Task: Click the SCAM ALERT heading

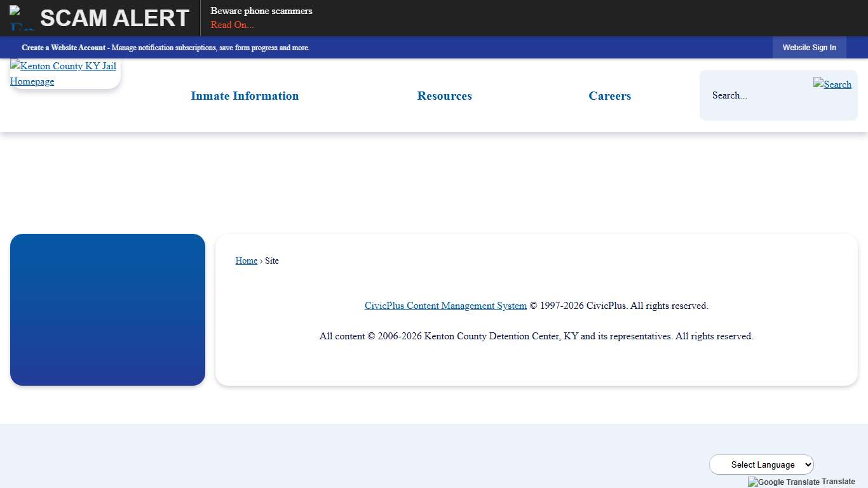Action: [x=114, y=18]
